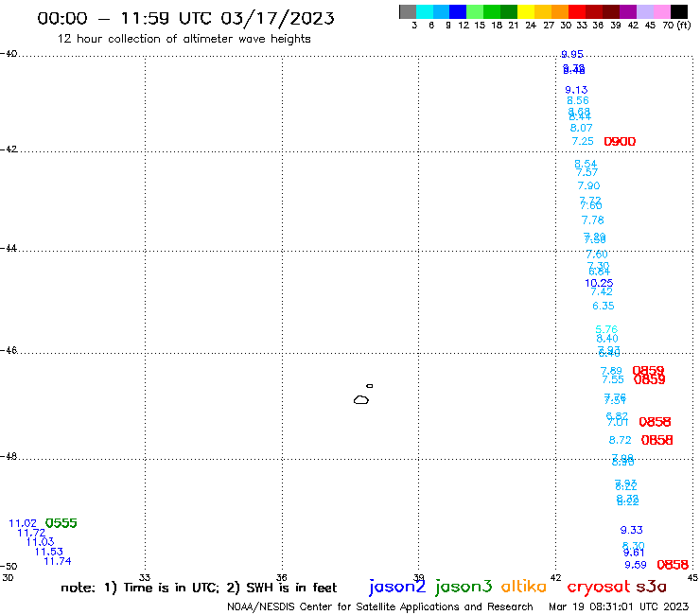The width and height of the screenshot is (700, 615).
Task: Click the wave height value 7.90
Action: 588,185
